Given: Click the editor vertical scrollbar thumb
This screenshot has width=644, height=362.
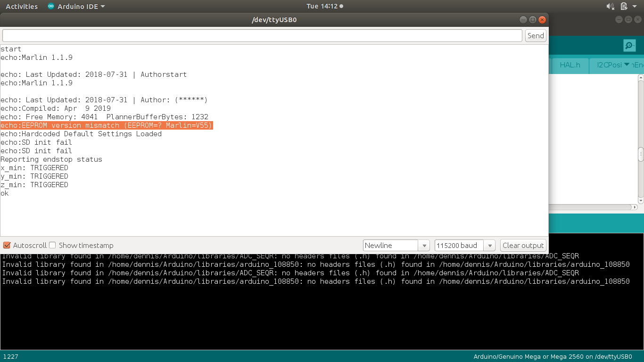Looking at the screenshot, I should coord(641,154).
